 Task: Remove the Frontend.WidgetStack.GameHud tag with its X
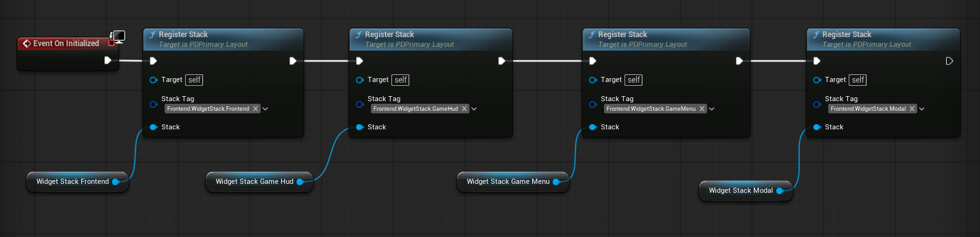pyautogui.click(x=464, y=109)
